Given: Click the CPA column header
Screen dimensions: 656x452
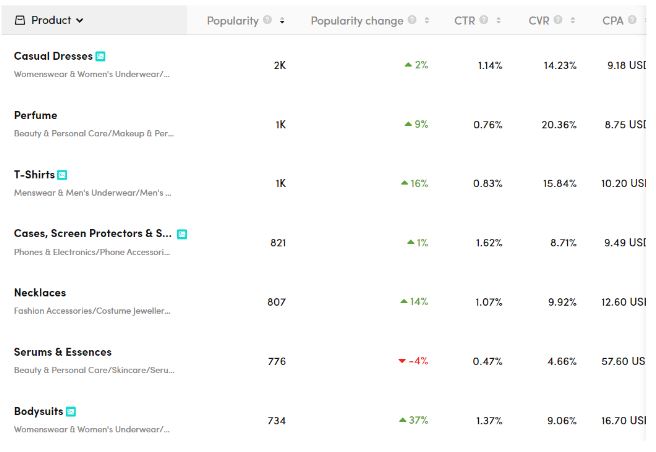Looking at the screenshot, I should pos(612,21).
